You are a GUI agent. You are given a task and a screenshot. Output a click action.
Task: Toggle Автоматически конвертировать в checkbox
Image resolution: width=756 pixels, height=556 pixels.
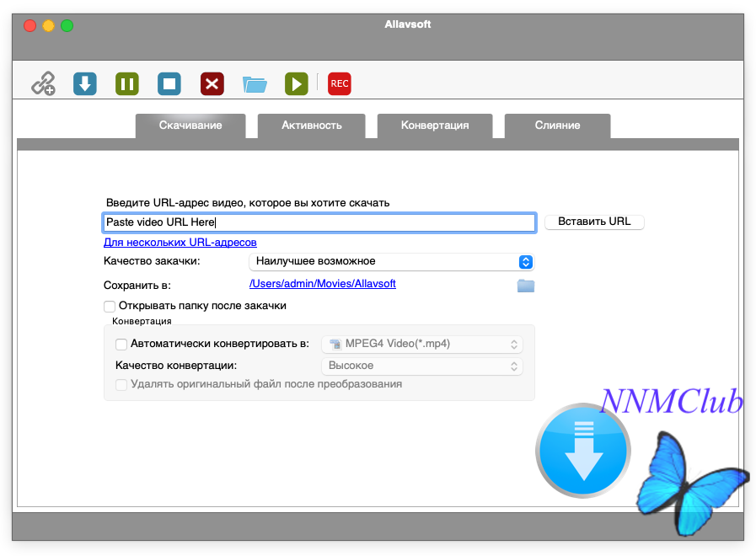pyautogui.click(x=121, y=344)
